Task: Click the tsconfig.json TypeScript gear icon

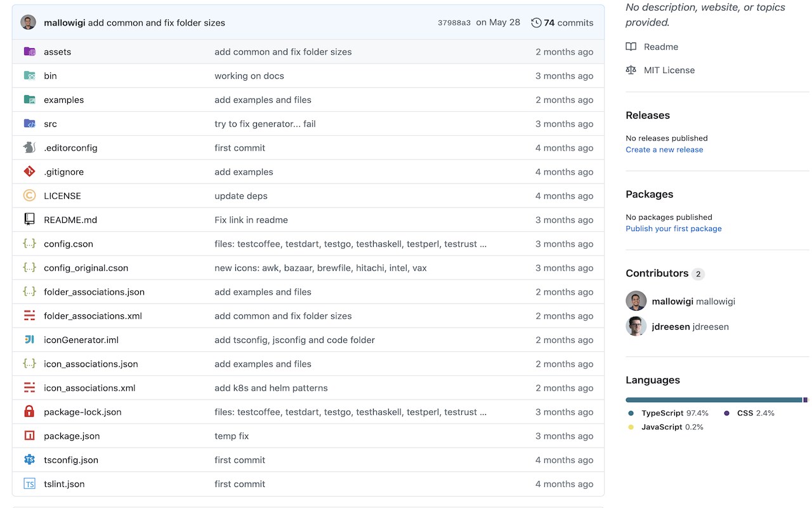Action: [x=29, y=460]
